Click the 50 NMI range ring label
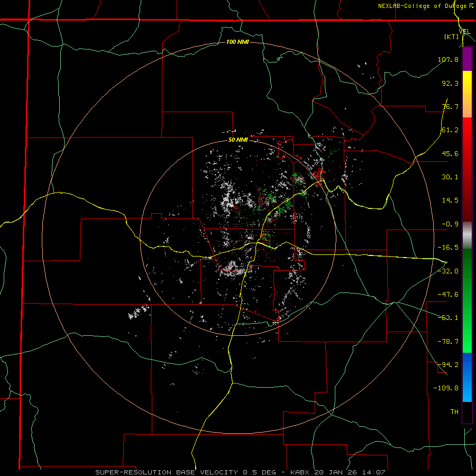This screenshot has height=476, width=476. coord(238,140)
